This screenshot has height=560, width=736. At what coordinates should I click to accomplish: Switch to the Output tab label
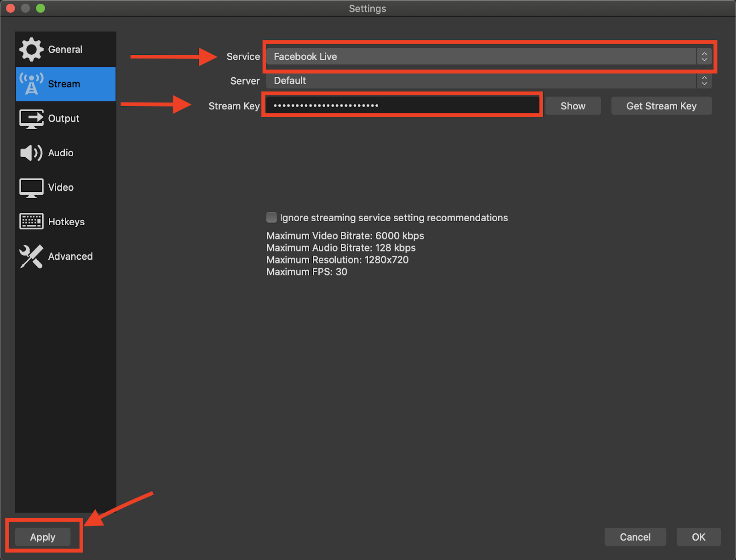[x=63, y=118]
